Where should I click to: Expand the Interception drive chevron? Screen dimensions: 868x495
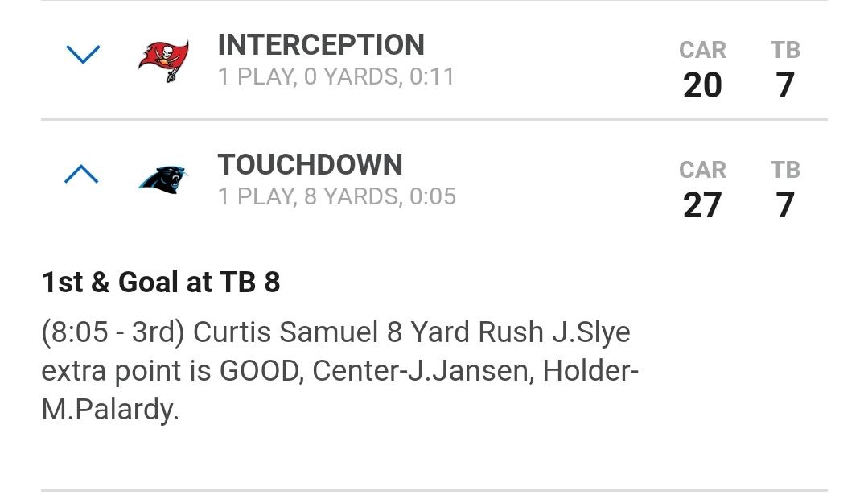pyautogui.click(x=83, y=54)
